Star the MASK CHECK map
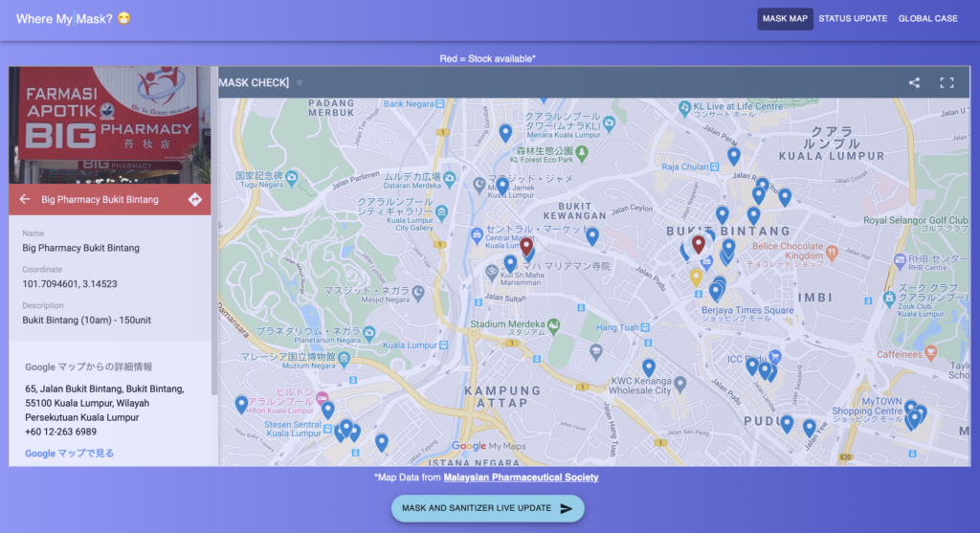The image size is (980, 533). (x=300, y=82)
